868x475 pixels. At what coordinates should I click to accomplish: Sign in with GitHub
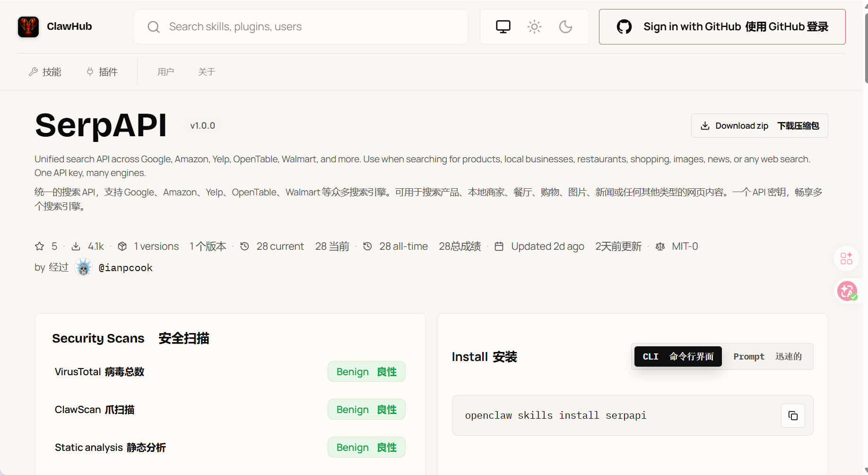coord(722,26)
